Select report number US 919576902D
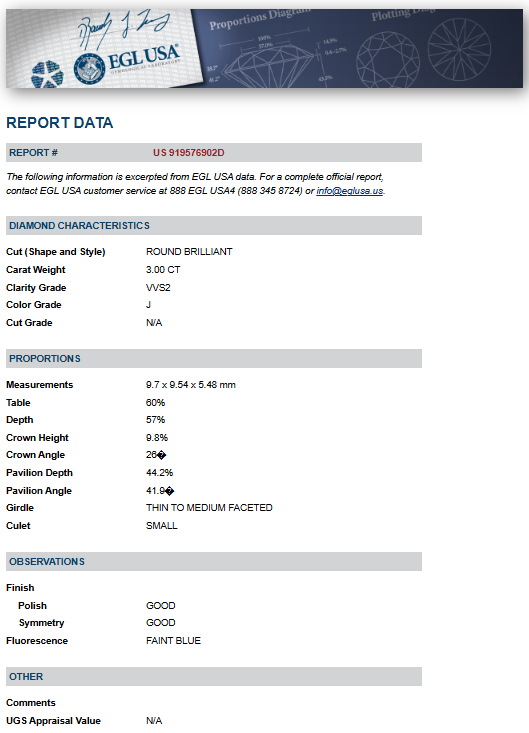529x733 pixels. [x=189, y=153]
